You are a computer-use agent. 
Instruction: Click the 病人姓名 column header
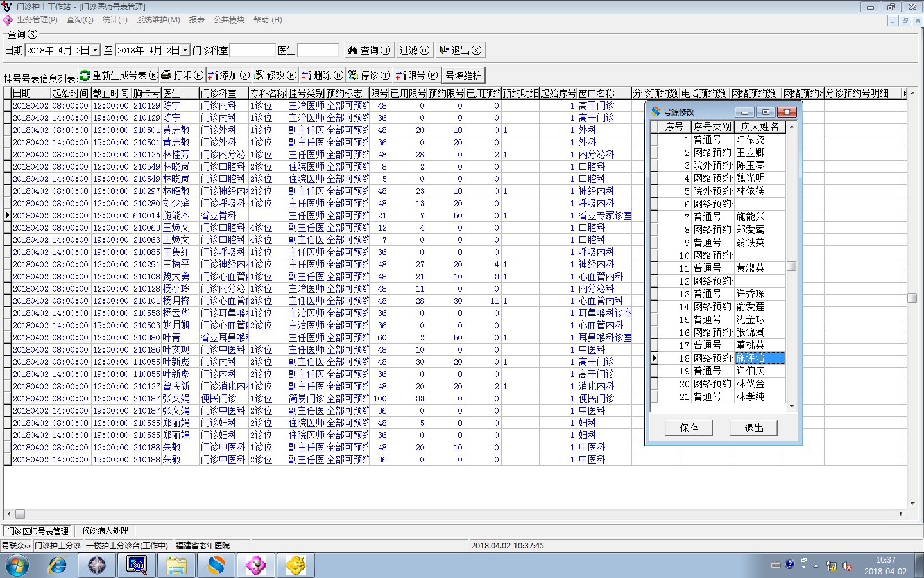[x=760, y=127]
